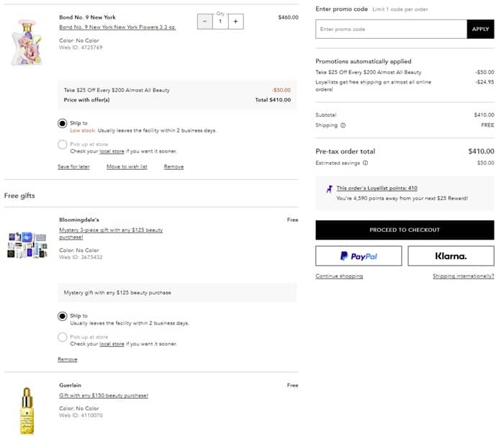
Task: Pay with the PayPal button
Action: pos(359,256)
